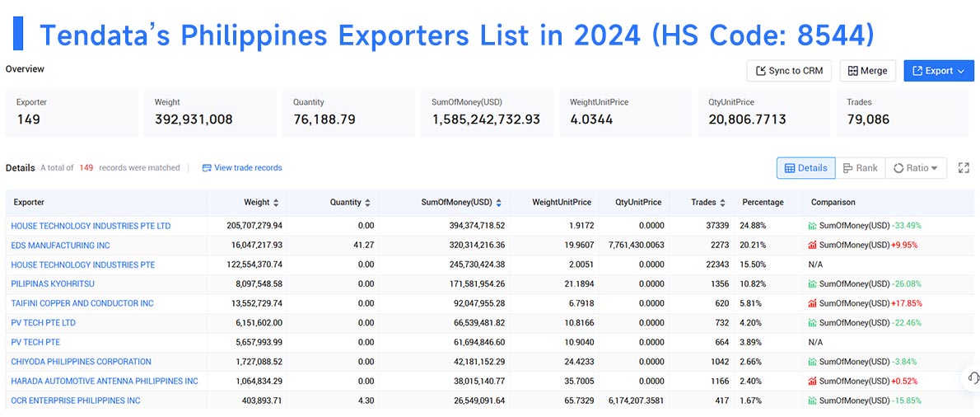The height and width of the screenshot is (417, 980).
Task: Click the QtyUnitPrice column header
Action: tap(638, 203)
